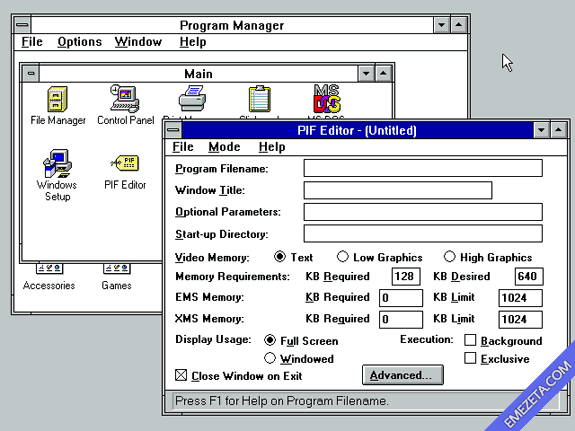This screenshot has width=575, height=431.
Task: Click the Optional Parameters input field
Action: click(423, 212)
